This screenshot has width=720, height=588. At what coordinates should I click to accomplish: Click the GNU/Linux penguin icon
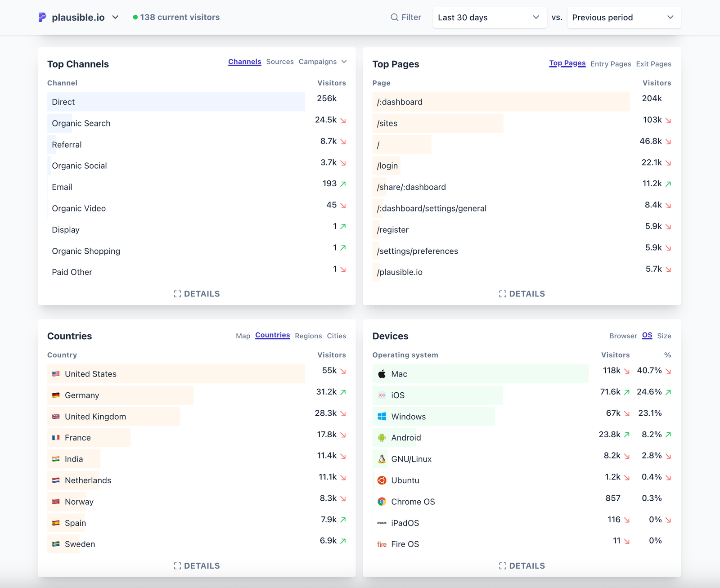point(382,459)
